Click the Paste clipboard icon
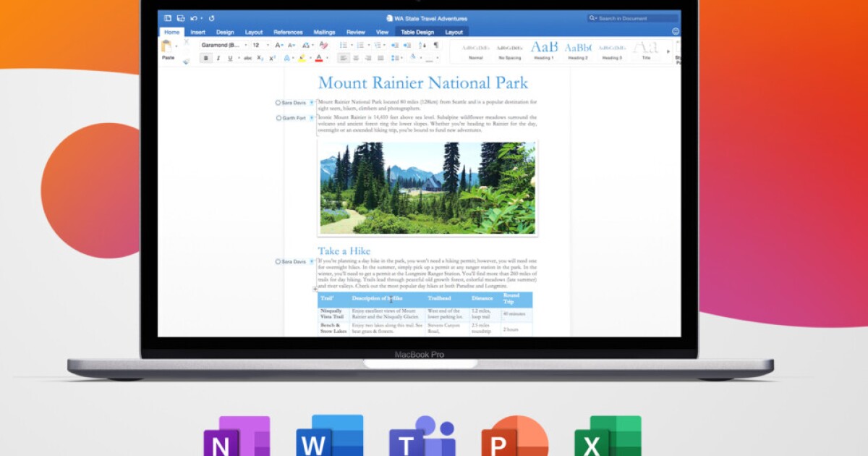Viewport: 868px width, 456px height. 166,46
